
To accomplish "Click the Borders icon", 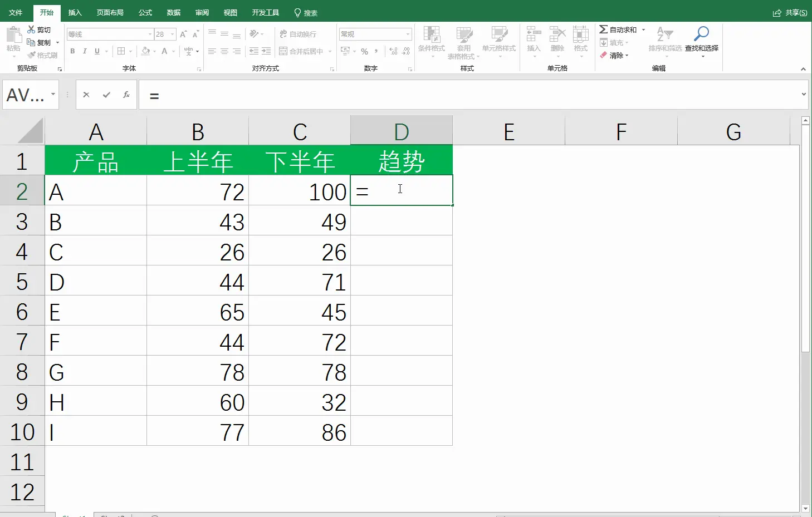I will [121, 51].
